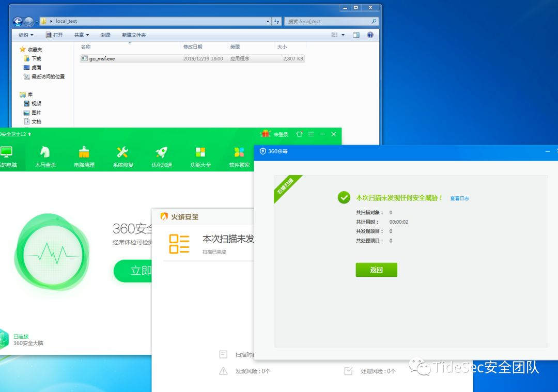Open 图片 library
The image size is (558, 392).
tap(33, 113)
